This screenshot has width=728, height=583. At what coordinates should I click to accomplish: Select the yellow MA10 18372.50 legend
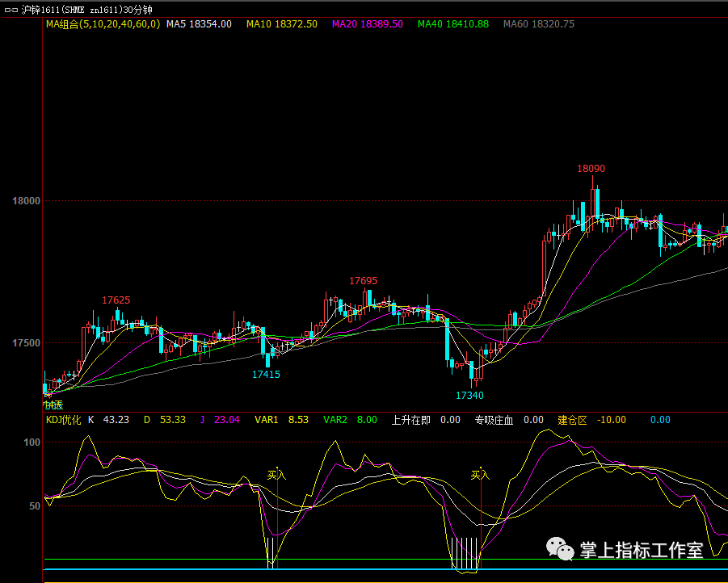click(x=282, y=24)
